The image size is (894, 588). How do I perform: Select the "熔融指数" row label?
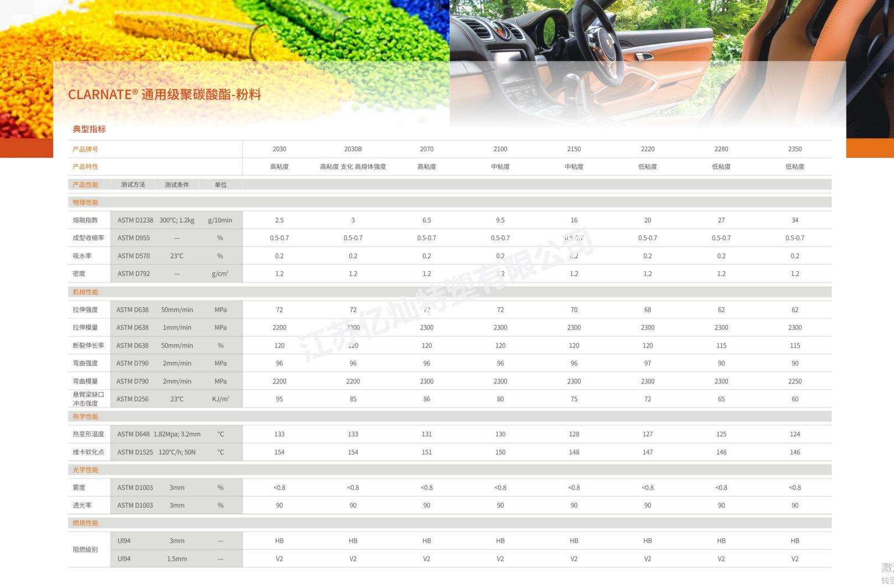(x=85, y=220)
